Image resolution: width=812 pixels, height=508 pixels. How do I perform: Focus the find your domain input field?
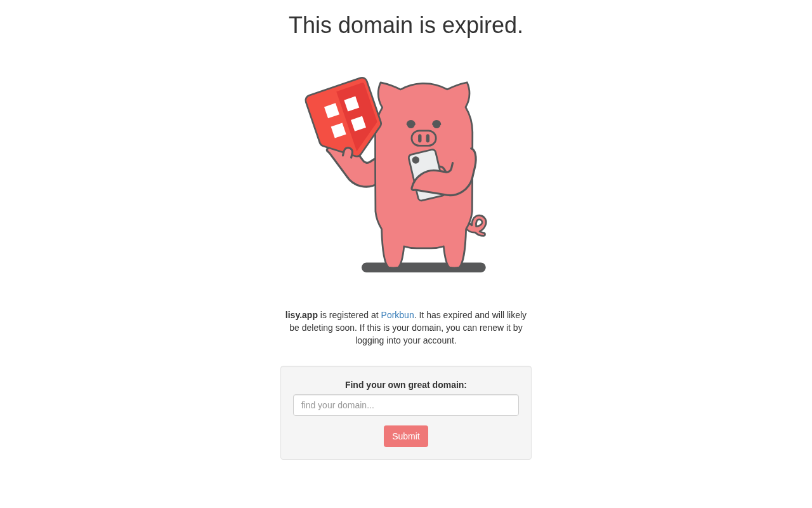point(406,405)
